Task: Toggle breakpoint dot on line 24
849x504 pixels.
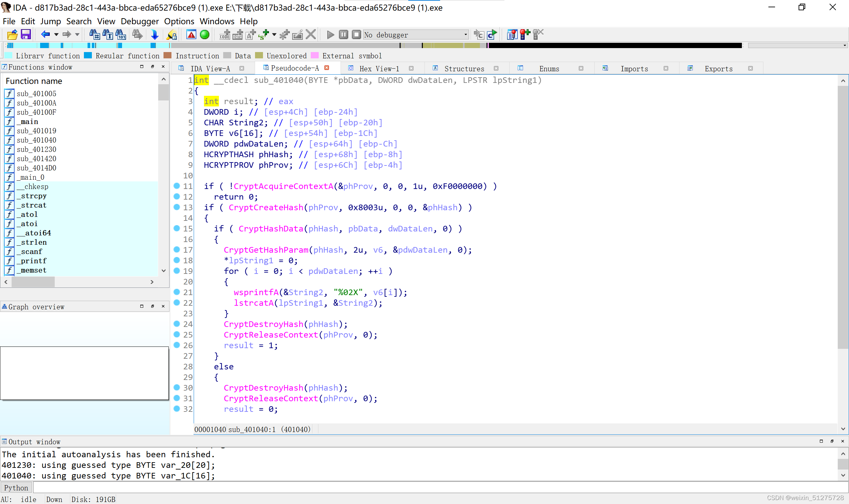Action: [x=176, y=324]
